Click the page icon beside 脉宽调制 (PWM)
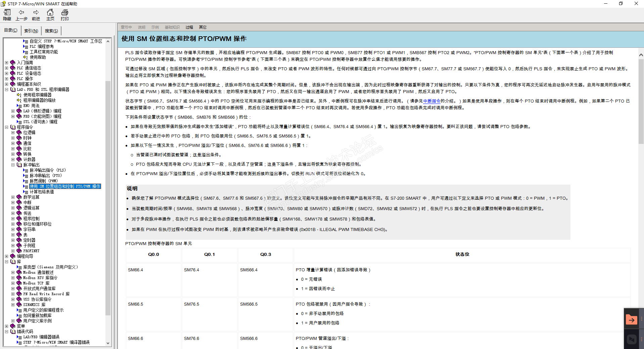The height and width of the screenshot is (349, 644). [26, 181]
